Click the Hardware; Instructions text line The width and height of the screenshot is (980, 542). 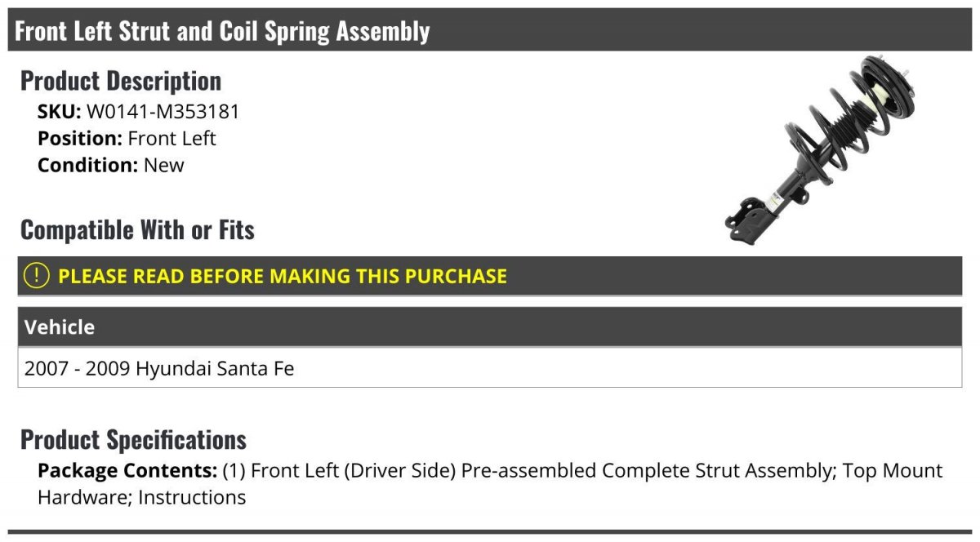[x=141, y=497]
